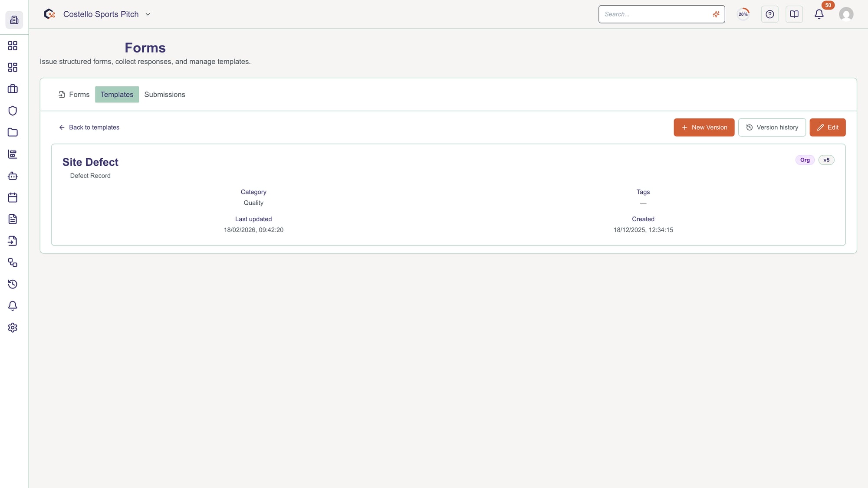Click the AI sparkles icon in search bar
868x488 pixels.
716,14
